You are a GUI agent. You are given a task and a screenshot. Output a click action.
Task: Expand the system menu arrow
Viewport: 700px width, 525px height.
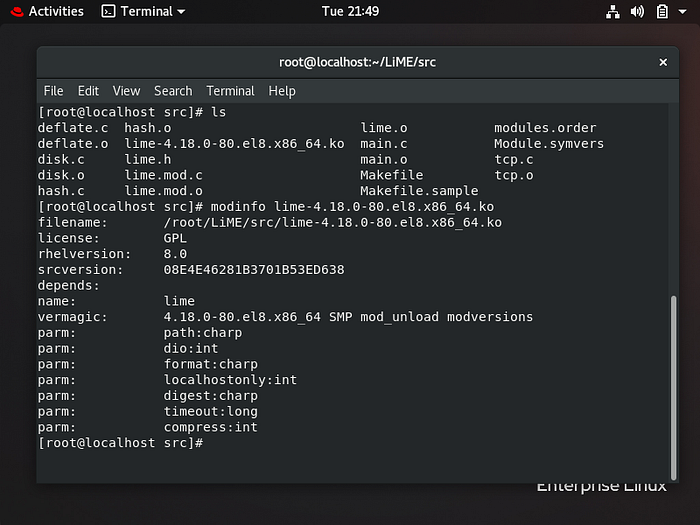coord(683,12)
